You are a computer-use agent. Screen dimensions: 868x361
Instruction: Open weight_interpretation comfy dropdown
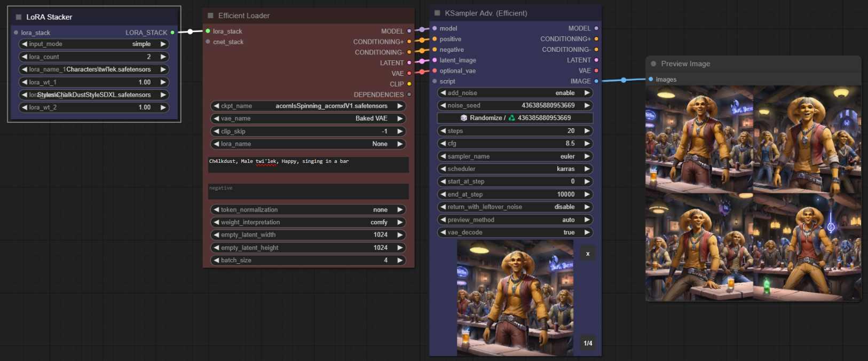point(308,222)
